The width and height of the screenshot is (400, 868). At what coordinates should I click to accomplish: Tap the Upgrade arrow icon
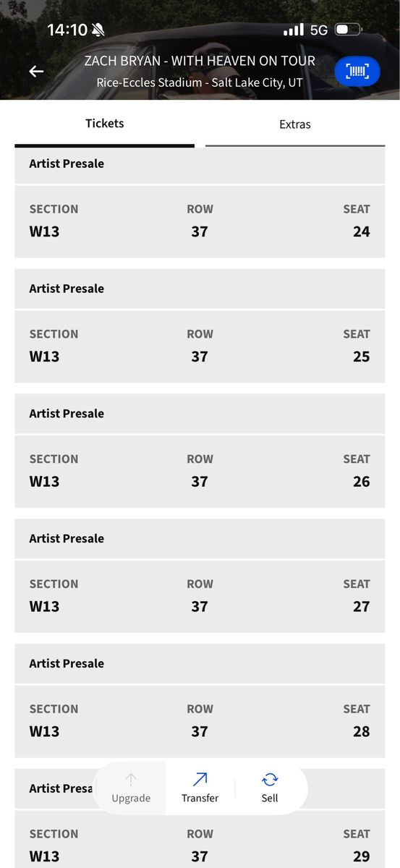click(131, 779)
